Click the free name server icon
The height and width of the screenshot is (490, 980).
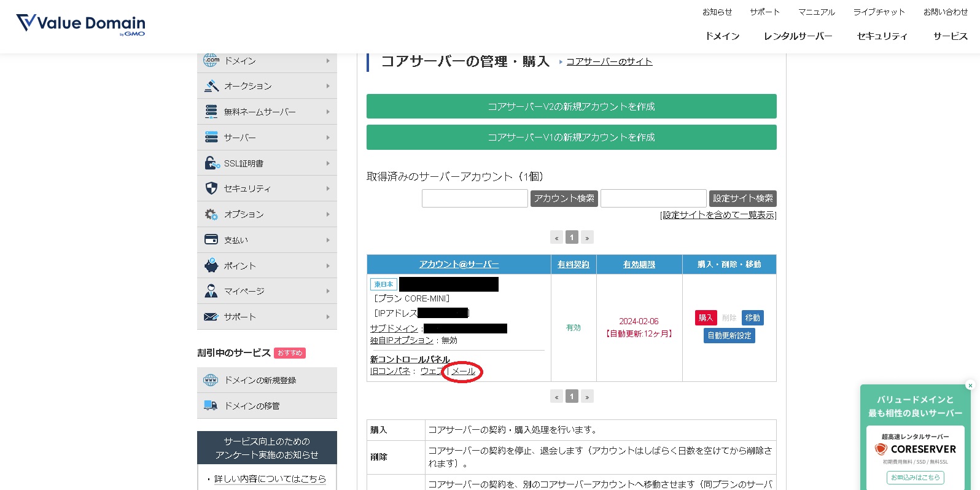coord(211,112)
